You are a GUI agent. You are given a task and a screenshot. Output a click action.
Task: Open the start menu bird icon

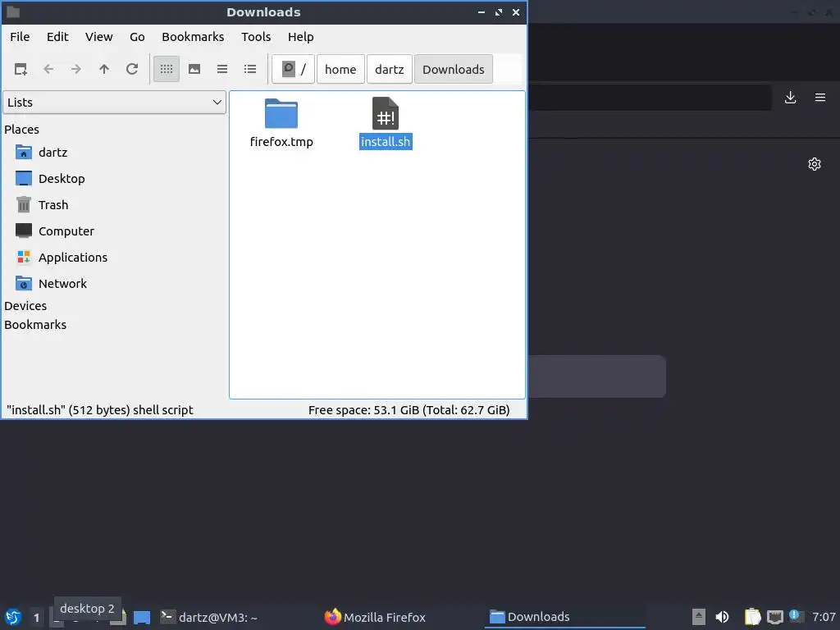point(13,617)
